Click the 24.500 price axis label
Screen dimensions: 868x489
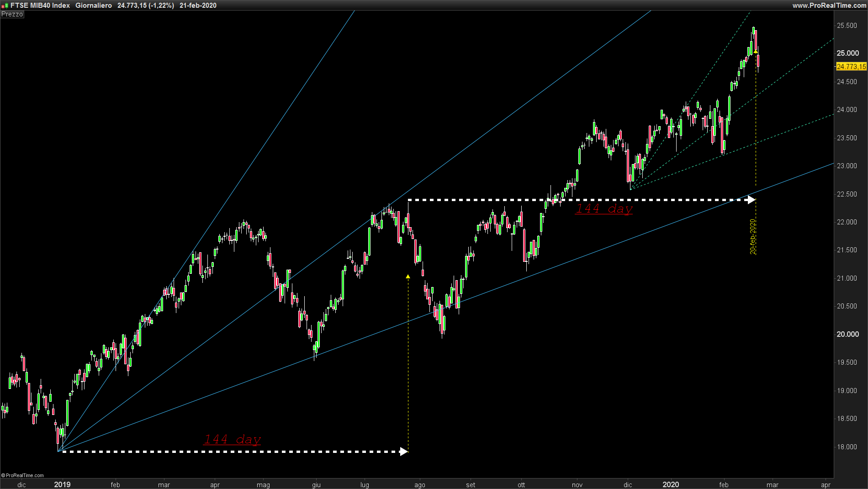click(x=847, y=82)
